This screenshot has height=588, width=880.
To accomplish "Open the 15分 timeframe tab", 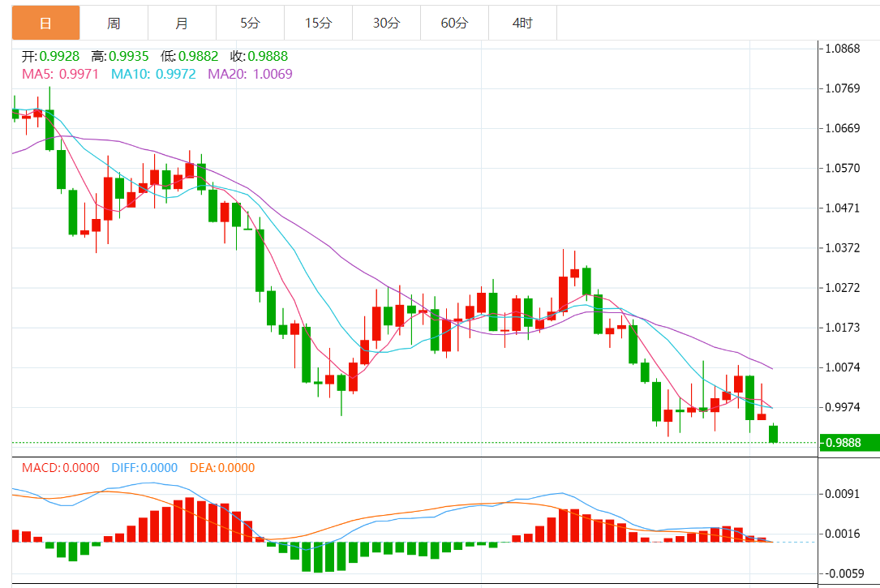I will coord(318,23).
